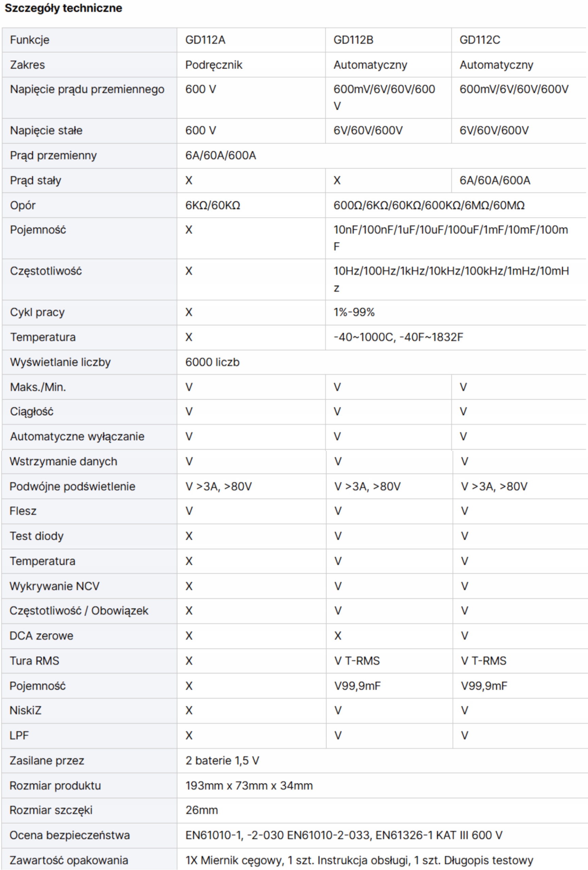The image size is (588, 870).
Task: Select the GD112A column header
Action: pyautogui.click(x=205, y=40)
